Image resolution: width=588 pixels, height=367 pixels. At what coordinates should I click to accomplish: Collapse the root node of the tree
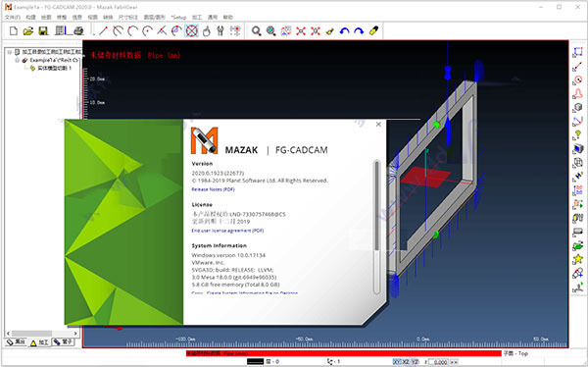[10, 52]
